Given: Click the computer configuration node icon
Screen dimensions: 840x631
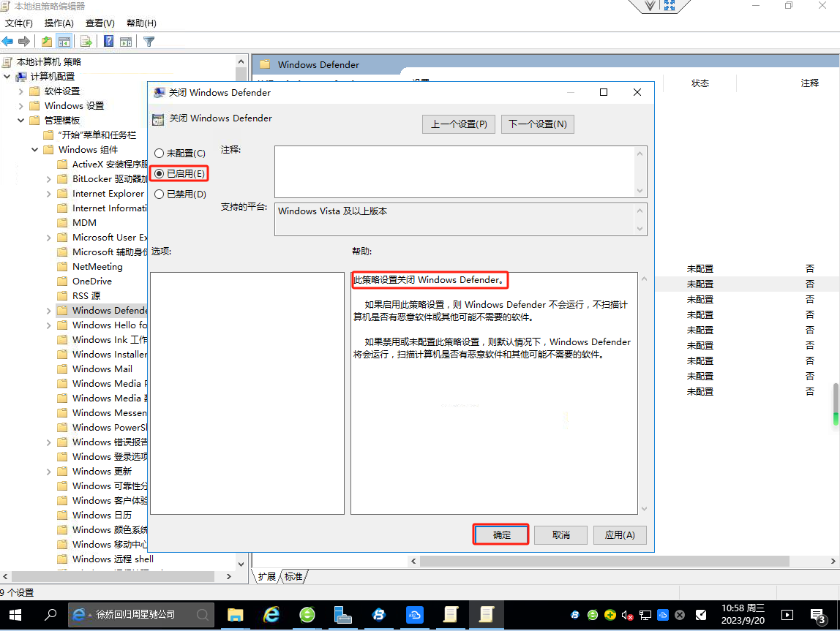Looking at the screenshot, I should [x=21, y=77].
